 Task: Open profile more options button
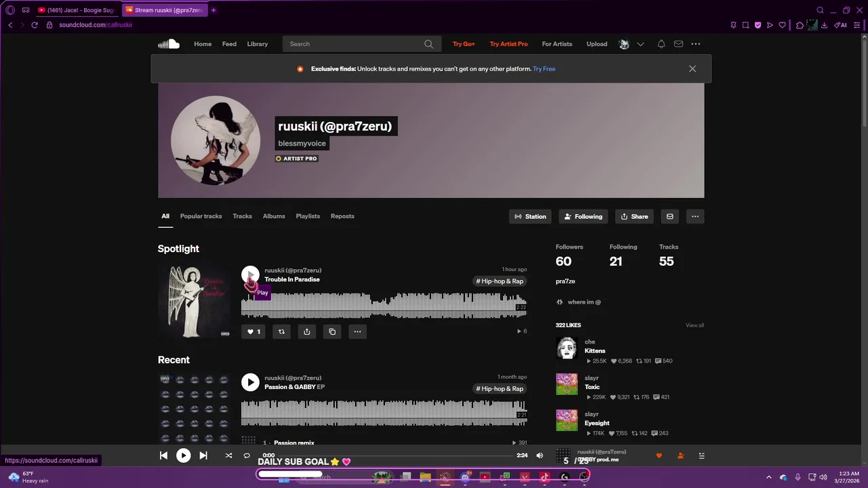point(695,217)
